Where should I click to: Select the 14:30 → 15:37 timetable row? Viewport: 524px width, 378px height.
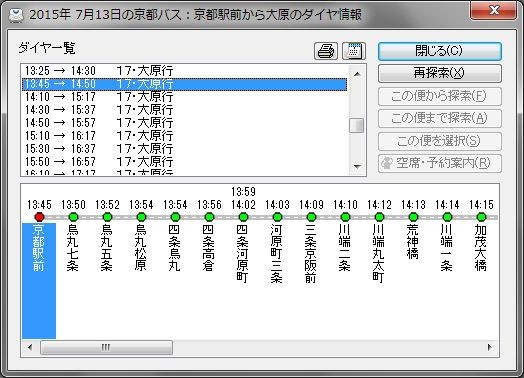pyautogui.click(x=184, y=110)
